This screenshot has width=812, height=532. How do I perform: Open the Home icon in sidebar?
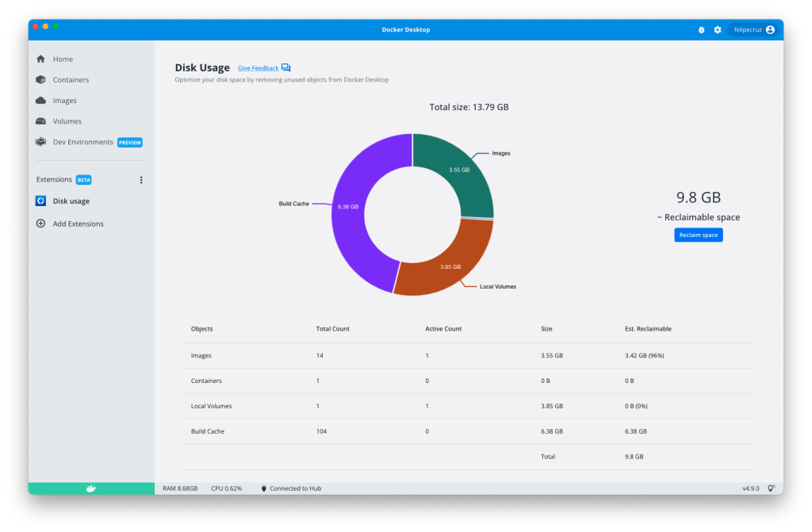coord(41,59)
